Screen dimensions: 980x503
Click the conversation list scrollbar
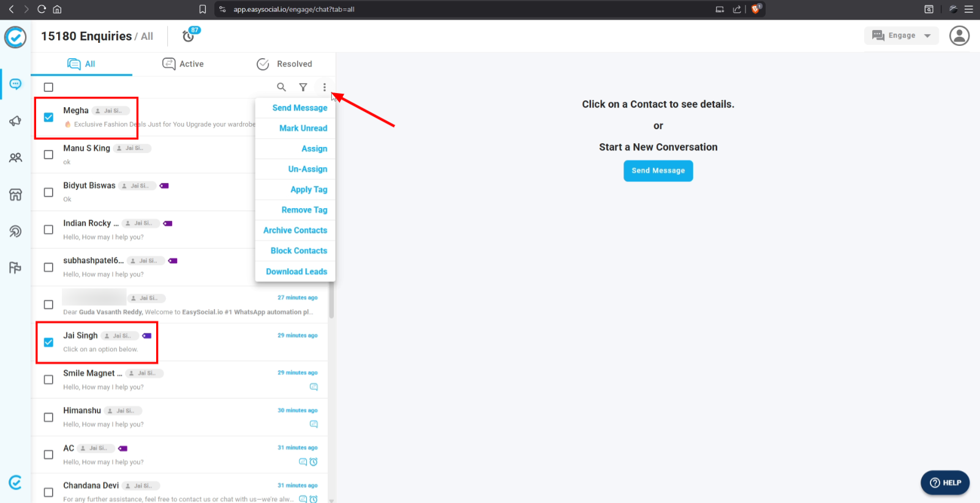(331, 300)
